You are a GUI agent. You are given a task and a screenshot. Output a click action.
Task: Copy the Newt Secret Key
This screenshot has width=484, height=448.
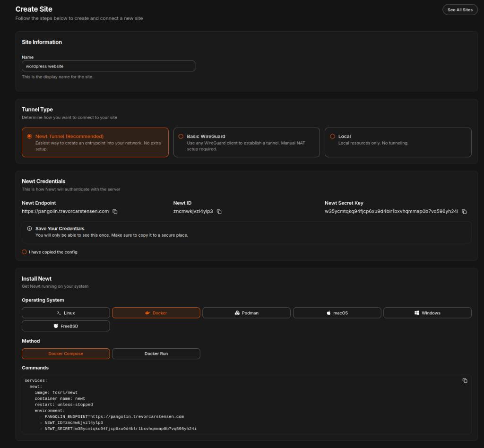[464, 211]
